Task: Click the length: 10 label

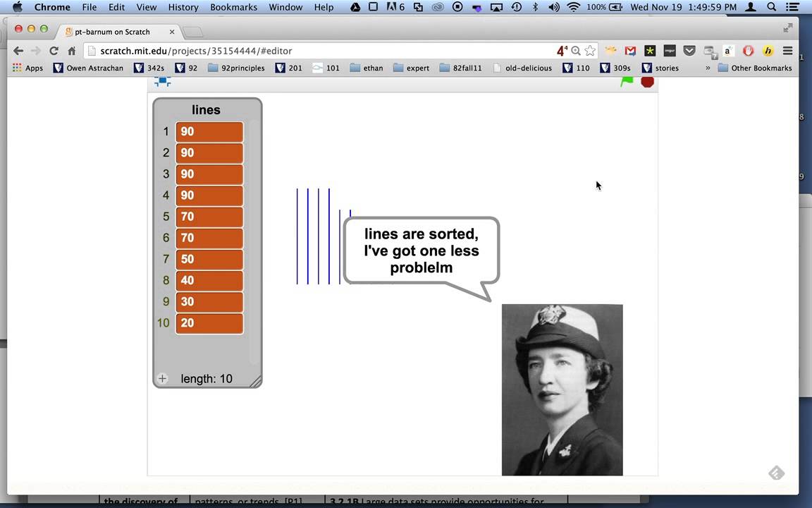Action: 206,379
